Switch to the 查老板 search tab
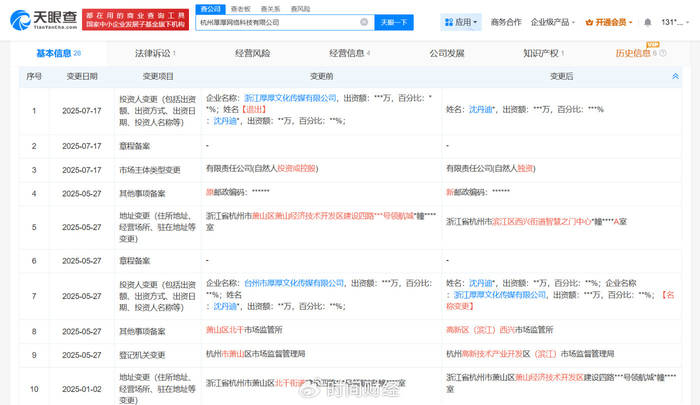The width and height of the screenshot is (700, 405). 241,9
